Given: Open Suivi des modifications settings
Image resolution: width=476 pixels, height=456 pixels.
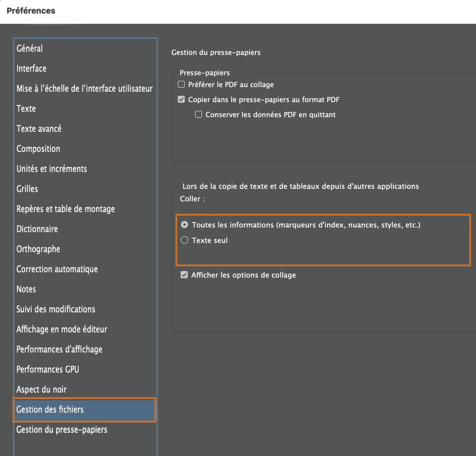Looking at the screenshot, I should click(56, 309).
